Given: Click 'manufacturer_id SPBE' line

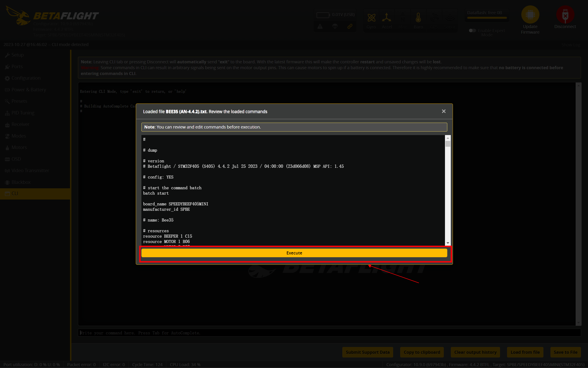Looking at the screenshot, I should click(x=166, y=209).
